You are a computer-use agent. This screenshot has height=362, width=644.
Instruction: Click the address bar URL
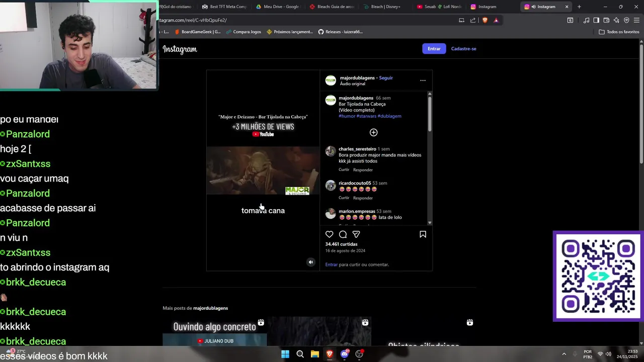pyautogui.click(x=193, y=20)
